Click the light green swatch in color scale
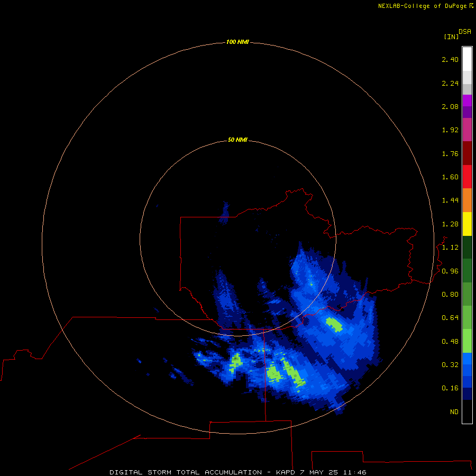 (x=467, y=341)
